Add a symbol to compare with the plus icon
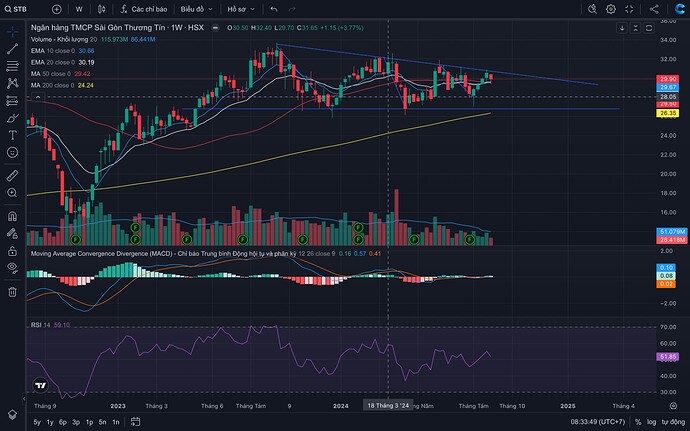The height and width of the screenshot is (431, 690). tap(56, 9)
